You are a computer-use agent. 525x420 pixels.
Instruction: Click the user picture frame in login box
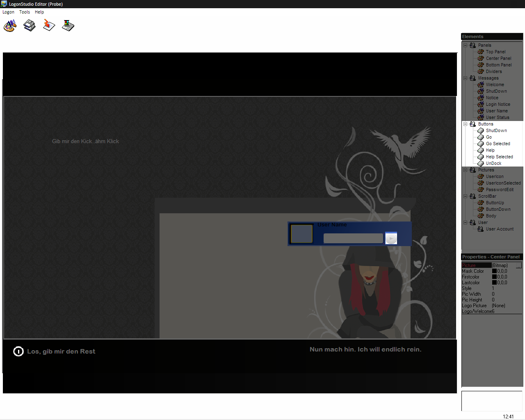coord(301,234)
